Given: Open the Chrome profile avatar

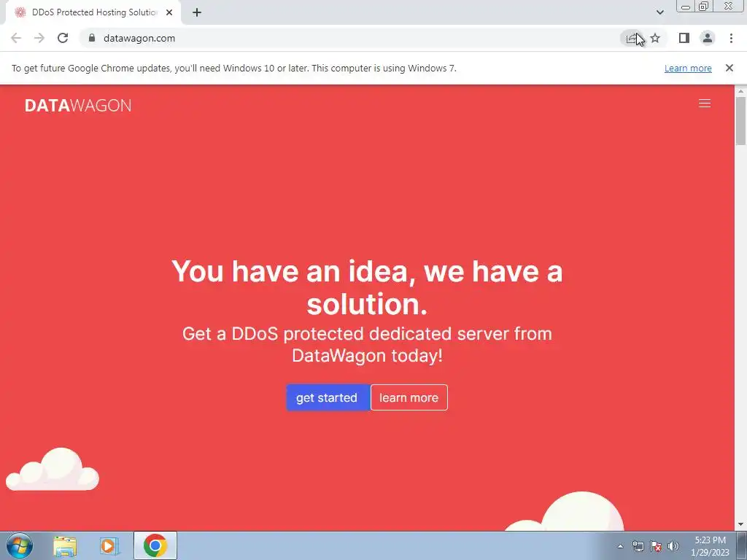Looking at the screenshot, I should [708, 38].
